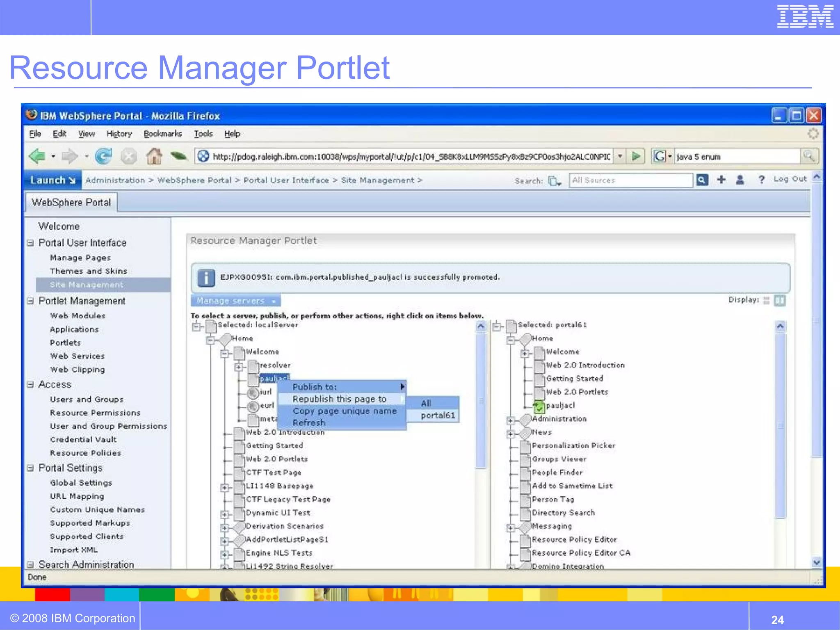Collapse the Access section

(x=30, y=384)
